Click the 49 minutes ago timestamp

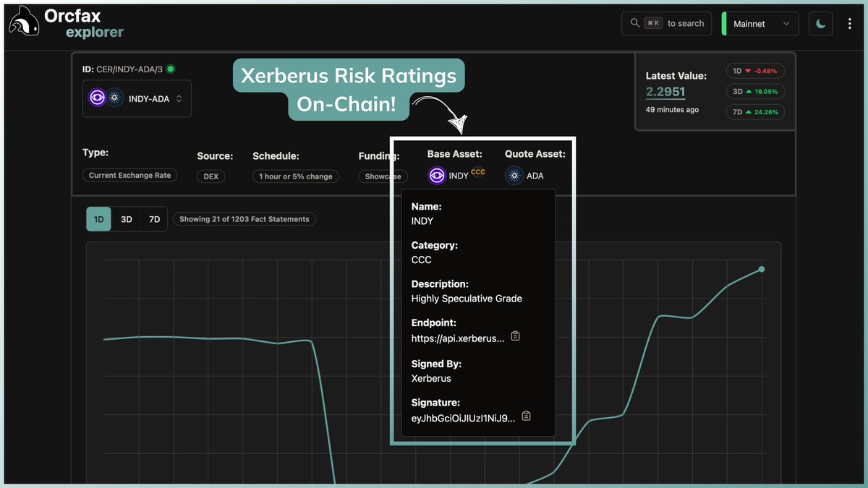pyautogui.click(x=672, y=110)
